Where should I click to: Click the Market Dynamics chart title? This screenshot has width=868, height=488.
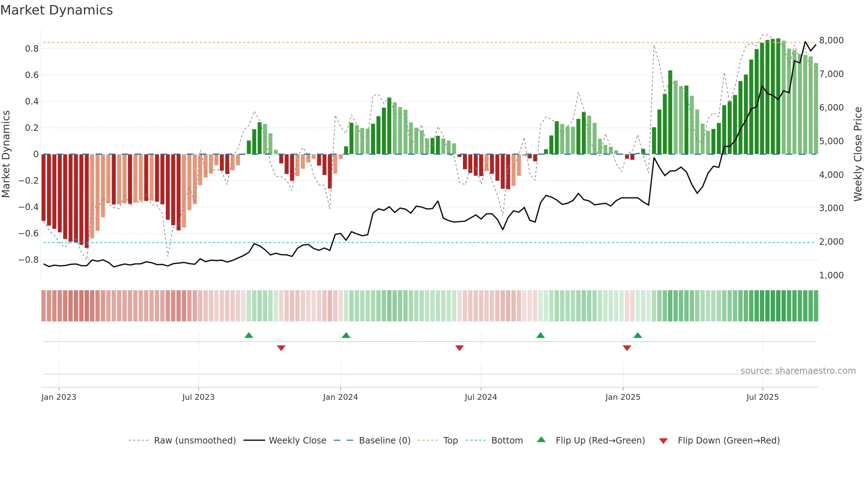57,10
